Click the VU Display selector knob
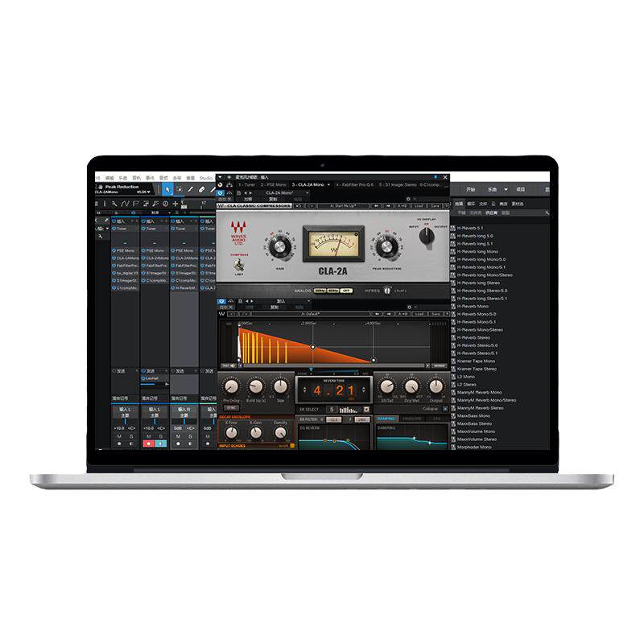This screenshot has width=644, height=644. click(427, 237)
